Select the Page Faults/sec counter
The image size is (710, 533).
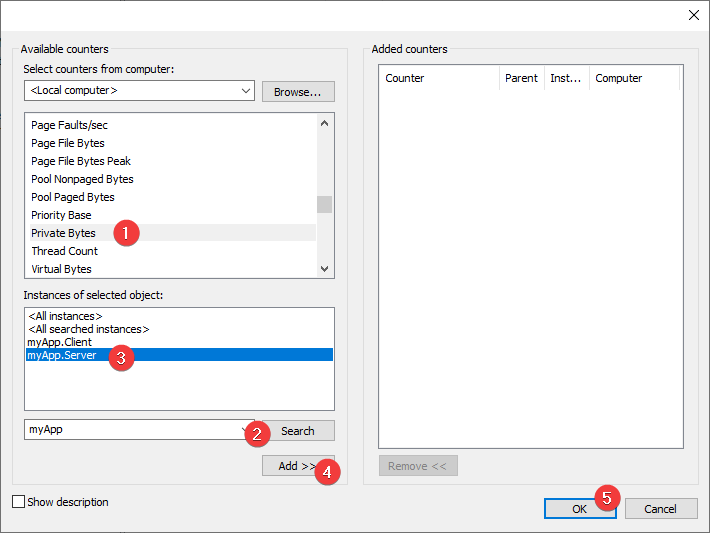[x=69, y=125]
